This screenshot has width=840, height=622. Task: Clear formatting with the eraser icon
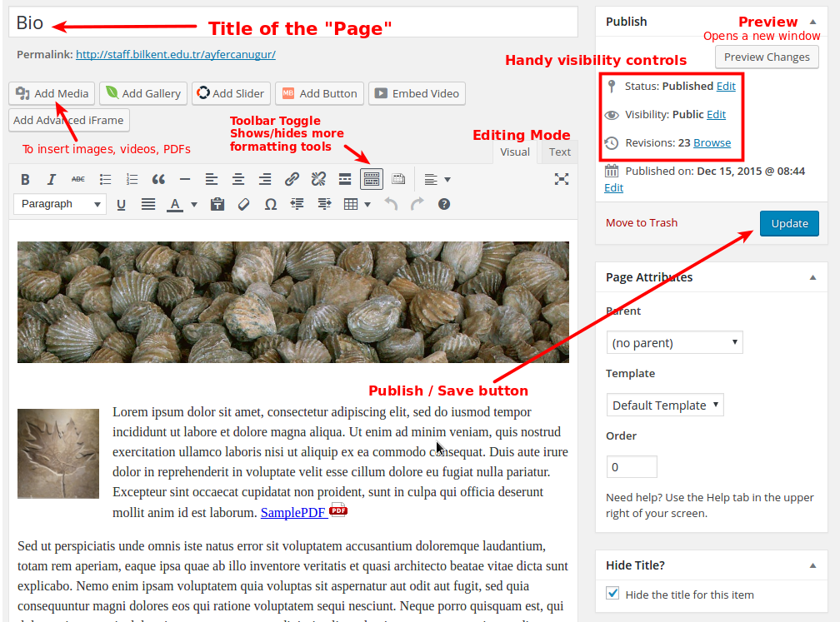pyautogui.click(x=243, y=204)
